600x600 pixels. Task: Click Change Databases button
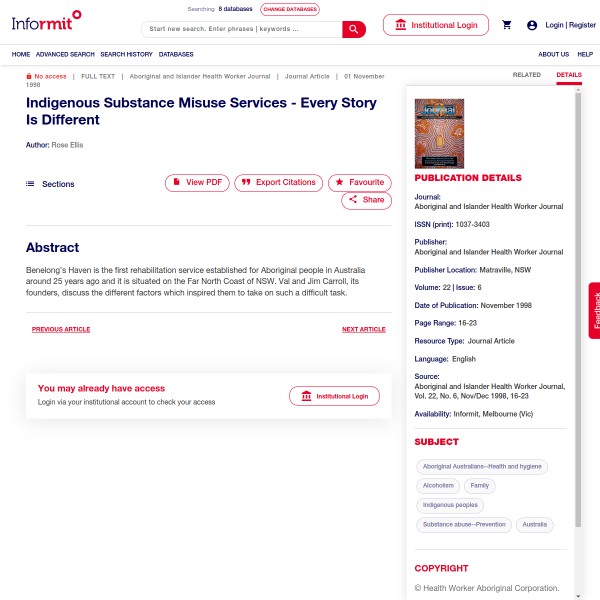[x=290, y=9]
